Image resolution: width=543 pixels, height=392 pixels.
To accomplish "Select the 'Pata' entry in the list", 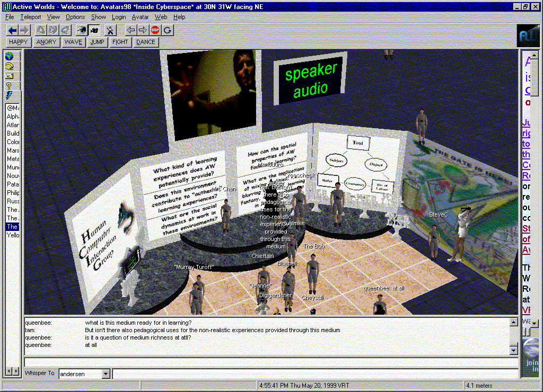I will click(13, 184).
